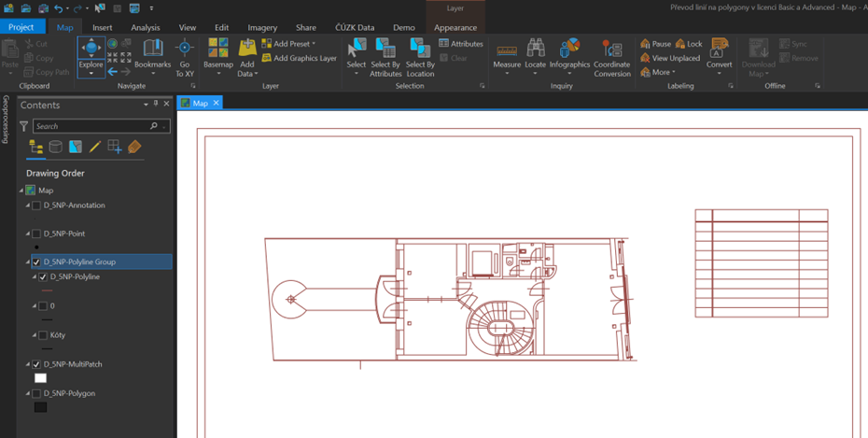Switch to List By Data Source view

coord(55,147)
